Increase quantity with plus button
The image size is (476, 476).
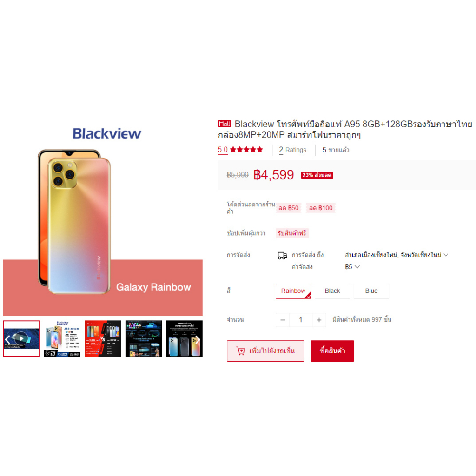pyautogui.click(x=319, y=320)
